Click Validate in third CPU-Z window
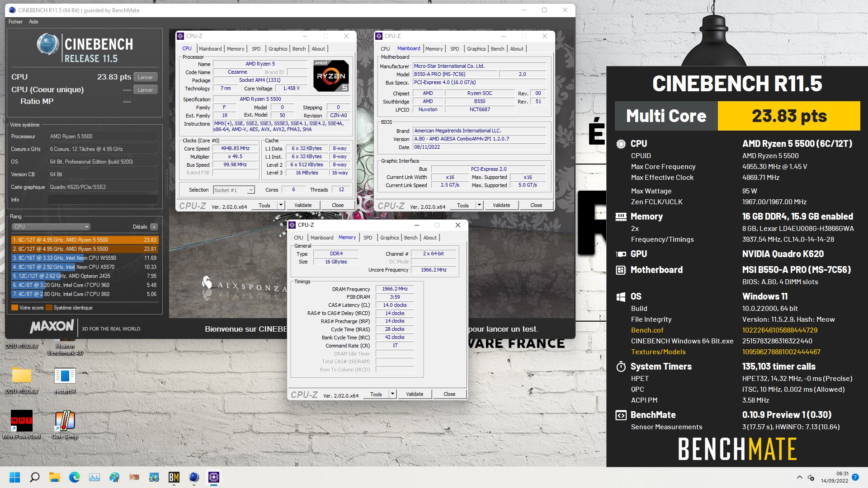This screenshot has width=868, height=488. click(x=415, y=394)
